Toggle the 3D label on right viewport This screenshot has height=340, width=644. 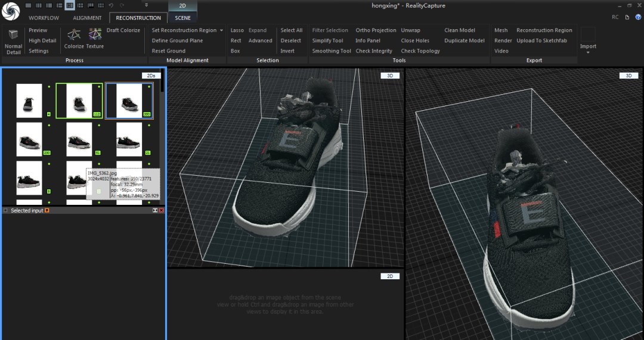point(628,76)
